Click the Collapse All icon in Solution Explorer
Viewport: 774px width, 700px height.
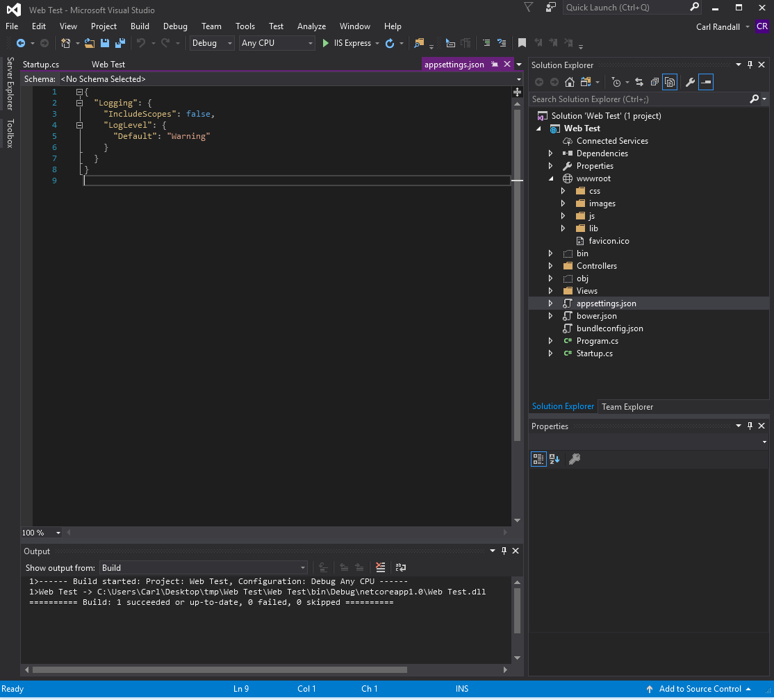654,82
